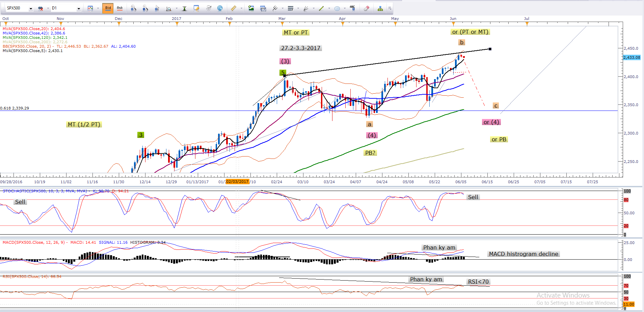Click the green '5' wave label
This screenshot has width=644, height=312.
click(283, 72)
